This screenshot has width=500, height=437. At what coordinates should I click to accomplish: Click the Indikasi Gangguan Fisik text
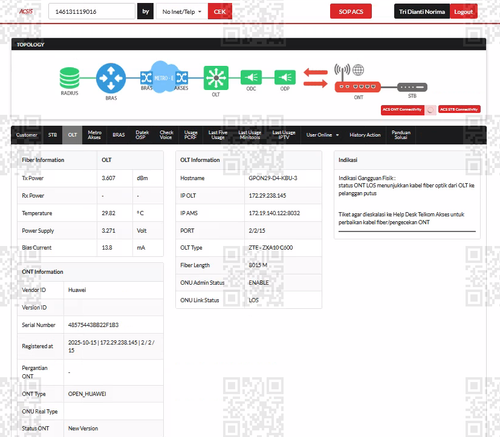tap(367, 178)
